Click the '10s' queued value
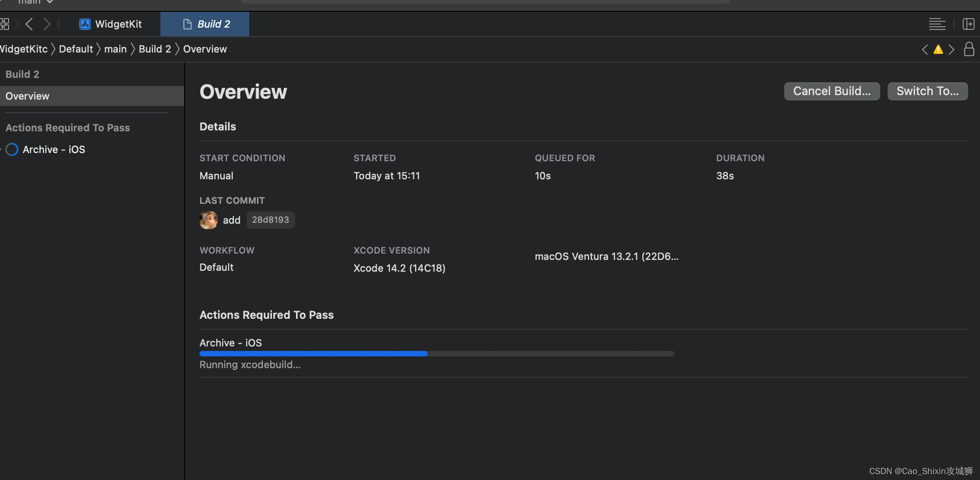 (x=543, y=176)
